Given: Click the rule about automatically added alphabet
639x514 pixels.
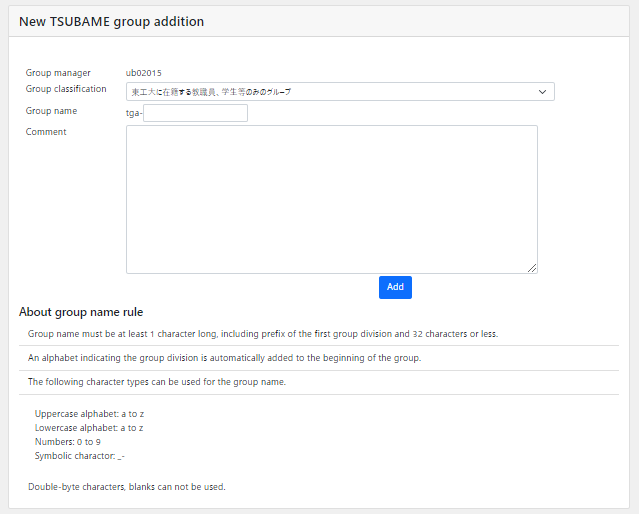Looking at the screenshot, I should (x=225, y=358).
